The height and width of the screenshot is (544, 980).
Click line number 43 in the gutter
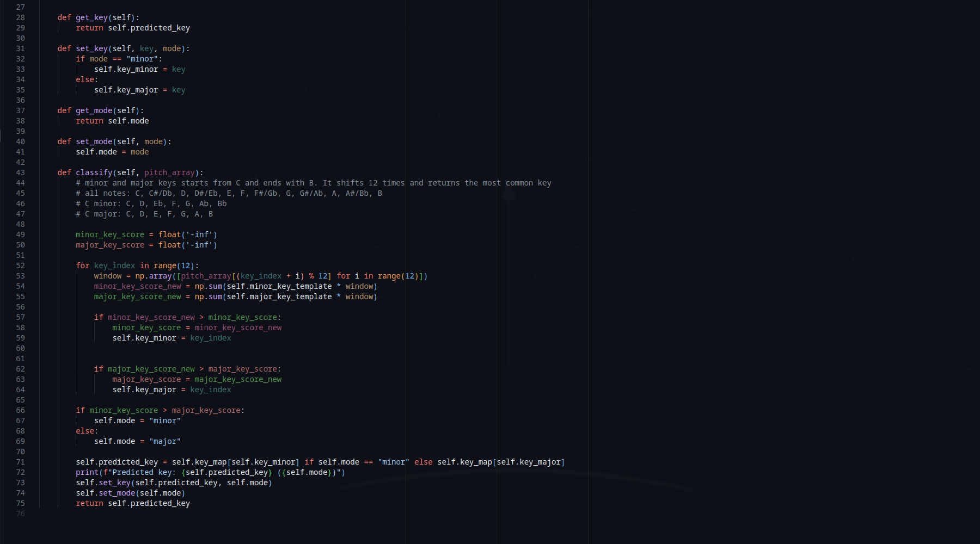tap(20, 172)
